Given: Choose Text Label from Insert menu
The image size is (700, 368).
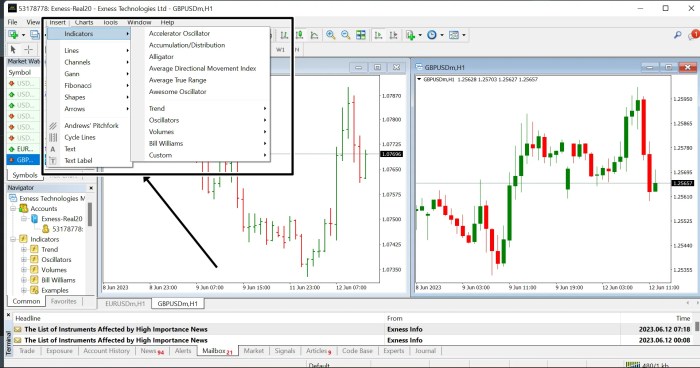Looking at the screenshot, I should point(89,160).
